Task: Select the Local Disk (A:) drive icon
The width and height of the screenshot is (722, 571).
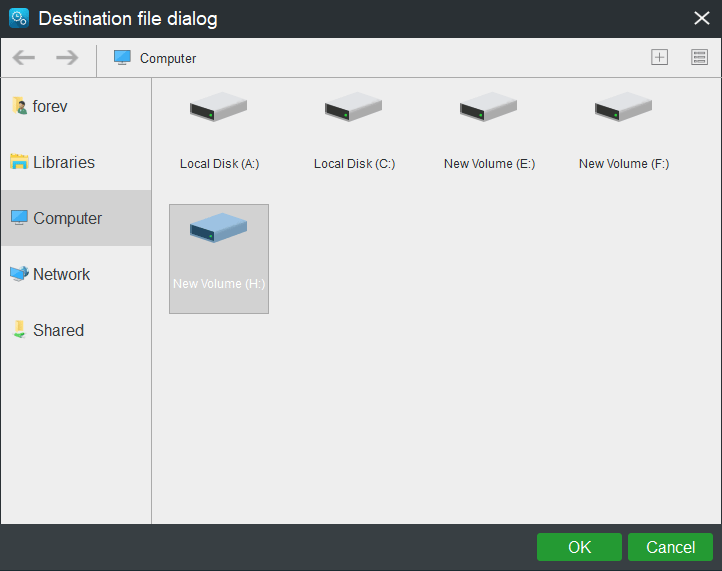Action: 219,109
